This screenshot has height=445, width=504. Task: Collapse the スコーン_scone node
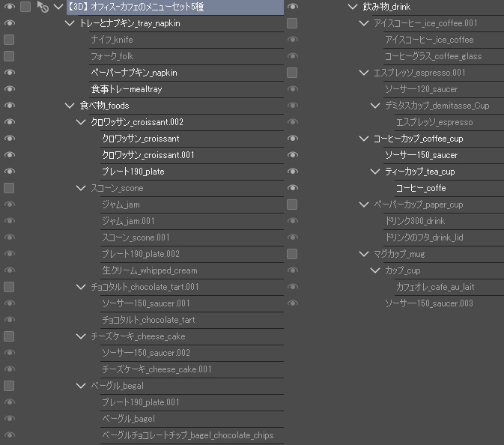pyautogui.click(x=81, y=188)
